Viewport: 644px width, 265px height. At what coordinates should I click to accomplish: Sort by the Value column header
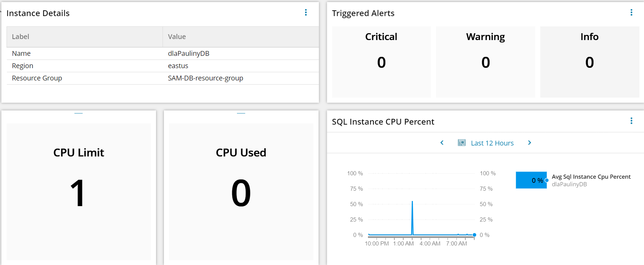click(177, 37)
